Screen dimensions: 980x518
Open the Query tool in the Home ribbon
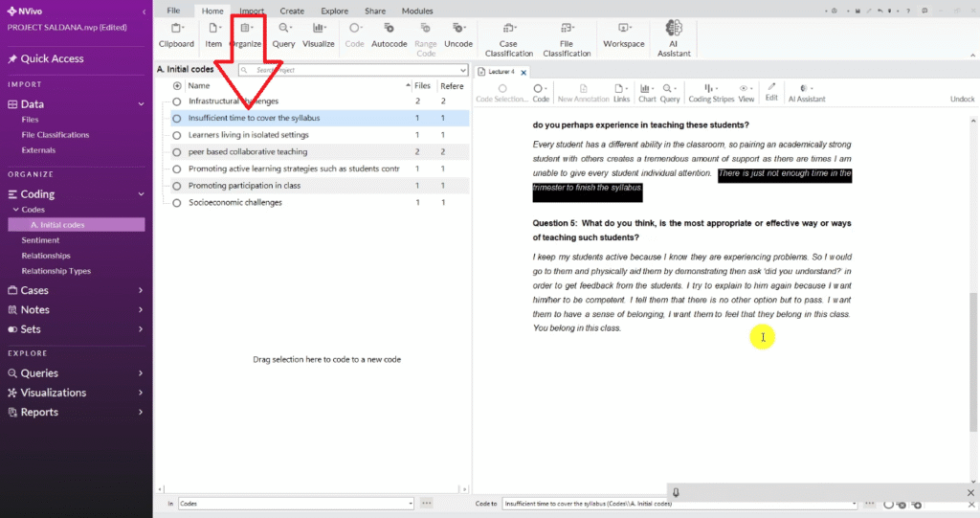coord(283,30)
